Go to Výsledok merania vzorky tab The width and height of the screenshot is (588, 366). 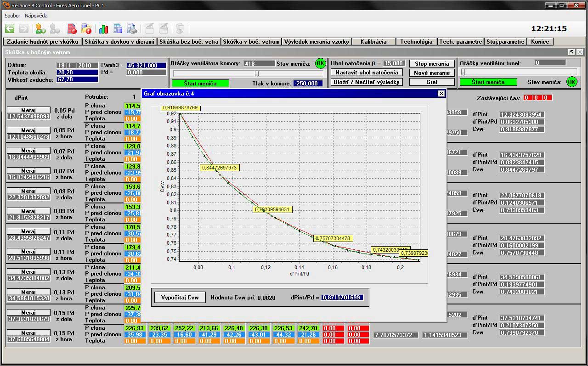(317, 42)
